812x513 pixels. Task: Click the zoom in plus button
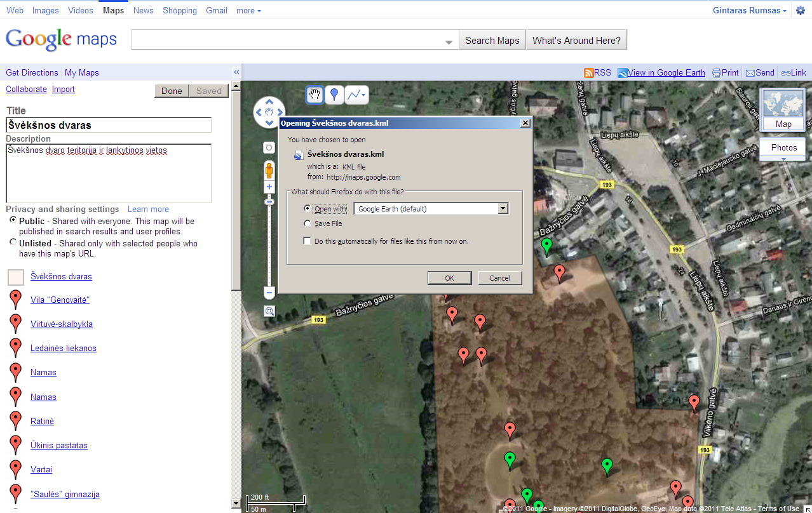click(x=269, y=187)
